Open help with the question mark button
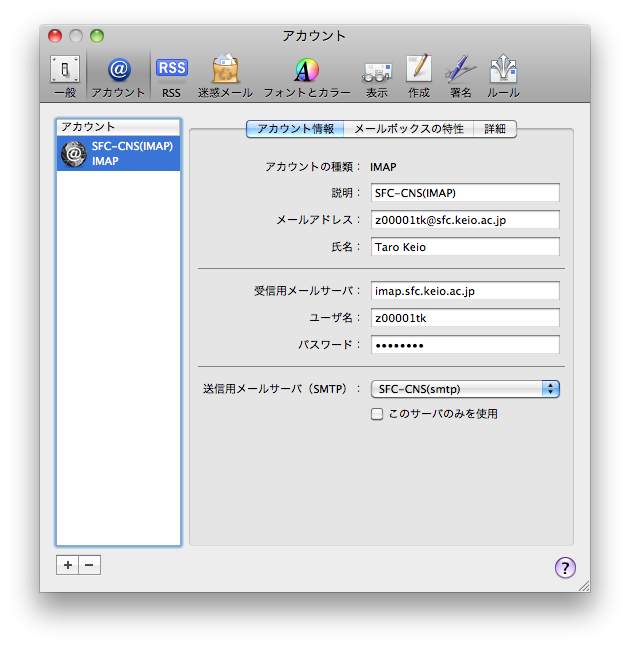Viewport: 630px width, 647px height. (x=565, y=568)
